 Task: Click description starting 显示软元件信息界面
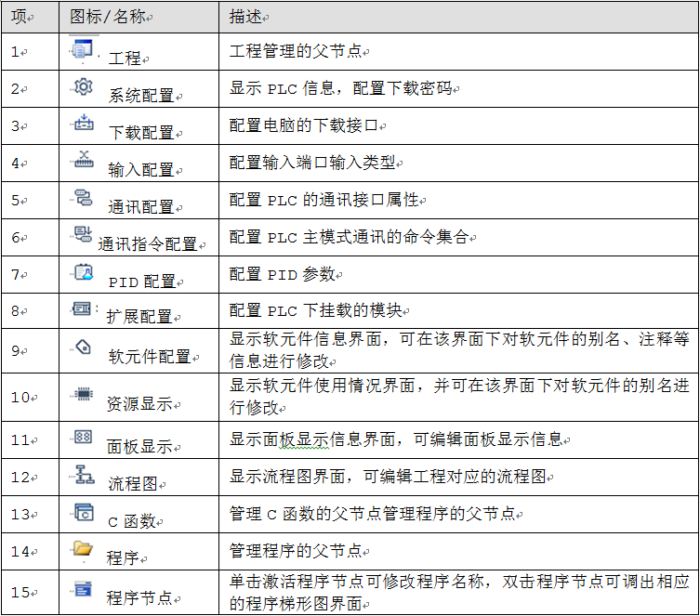point(459,350)
